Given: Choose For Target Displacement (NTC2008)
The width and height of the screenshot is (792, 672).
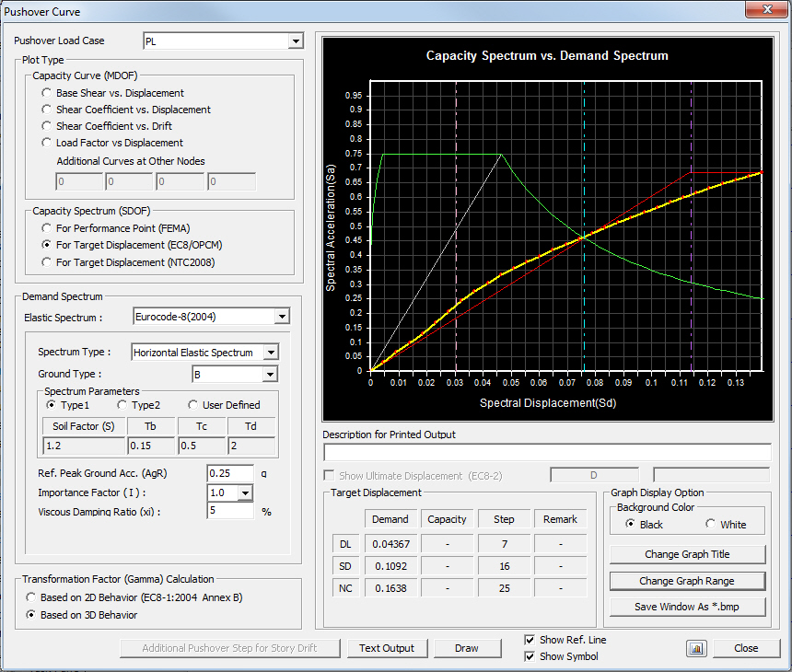Looking at the screenshot, I should point(47,262).
